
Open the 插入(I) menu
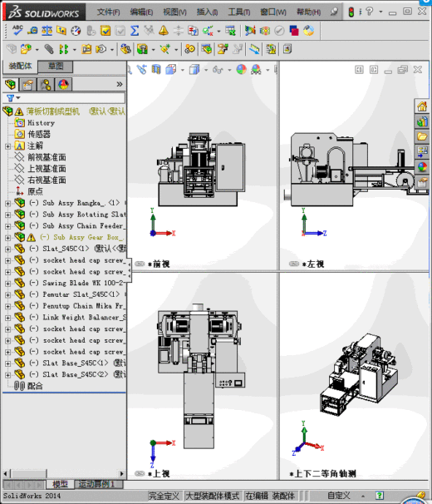pos(207,12)
